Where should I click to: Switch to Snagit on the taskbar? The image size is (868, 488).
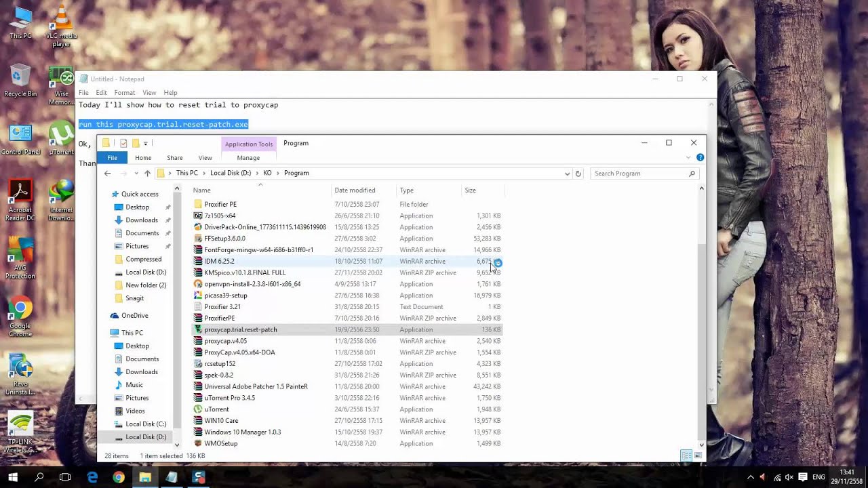pos(198,477)
